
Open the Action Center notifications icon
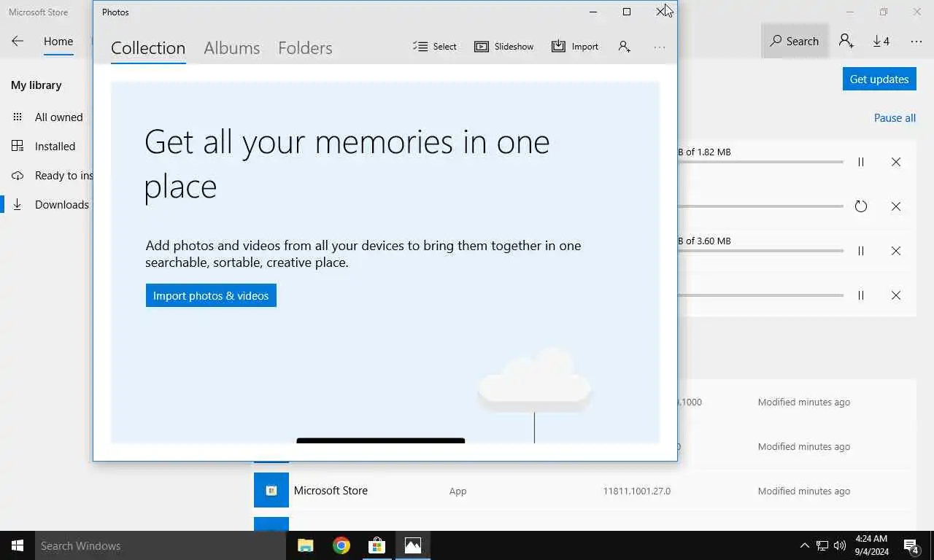tap(911, 545)
